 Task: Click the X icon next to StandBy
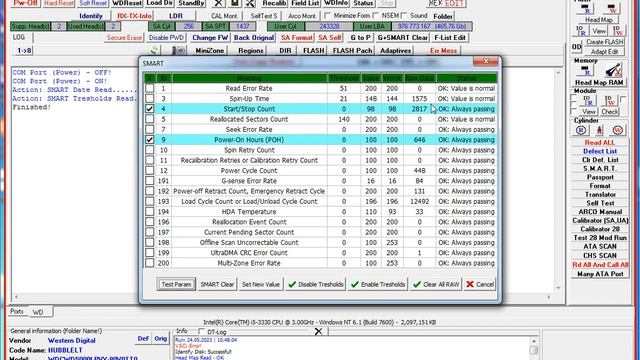coord(218,3)
